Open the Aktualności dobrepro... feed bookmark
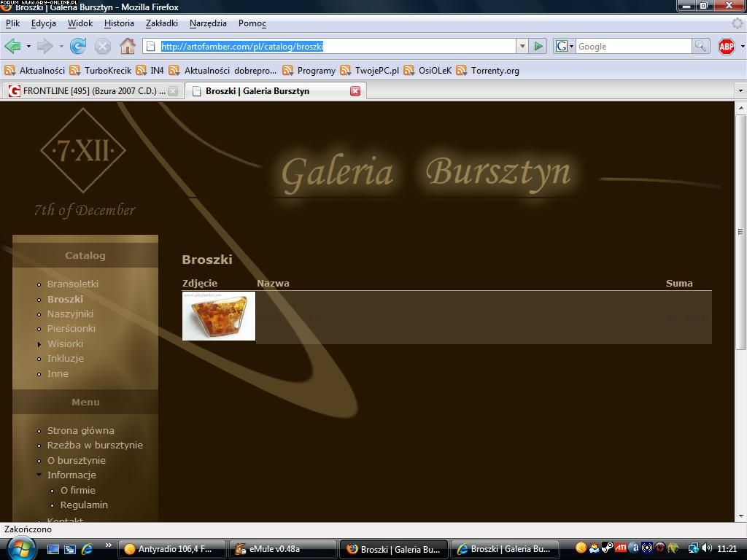 click(x=222, y=71)
